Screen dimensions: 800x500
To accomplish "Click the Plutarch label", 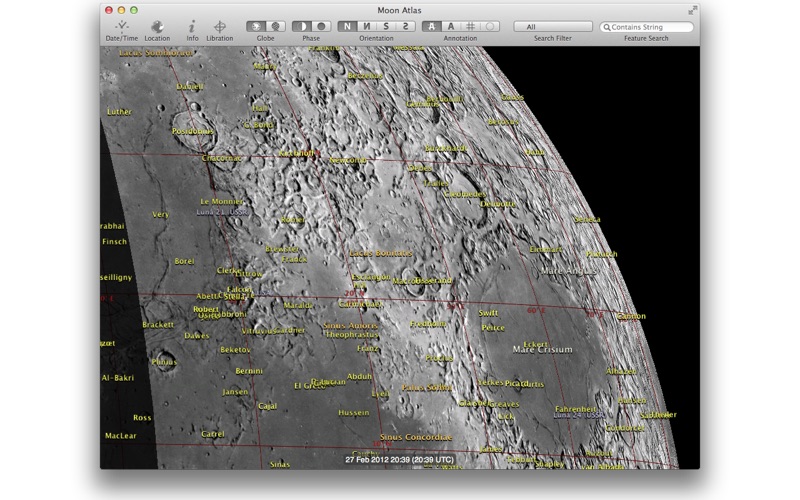I will point(602,254).
